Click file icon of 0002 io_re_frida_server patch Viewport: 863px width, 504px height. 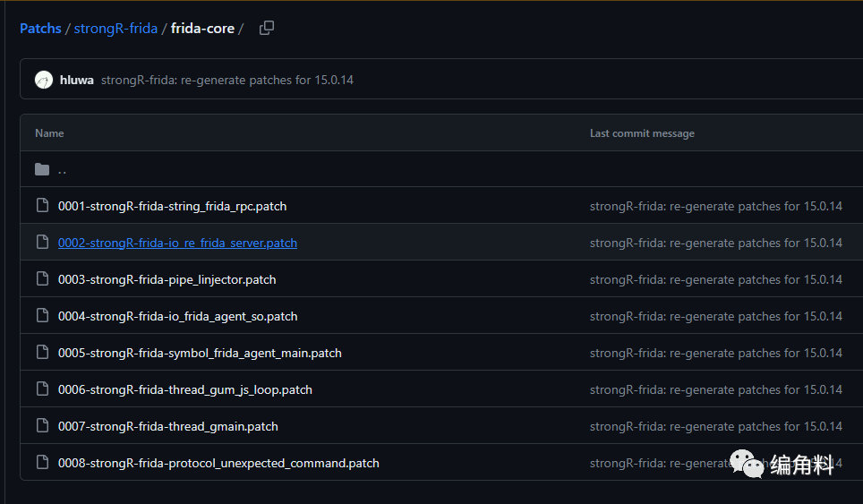[x=42, y=242]
